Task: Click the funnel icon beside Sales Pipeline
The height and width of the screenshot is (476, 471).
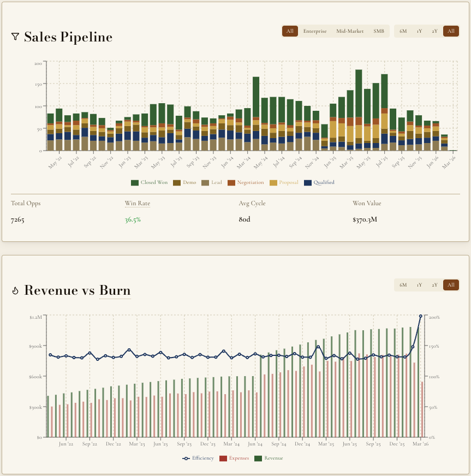Action: coord(15,37)
